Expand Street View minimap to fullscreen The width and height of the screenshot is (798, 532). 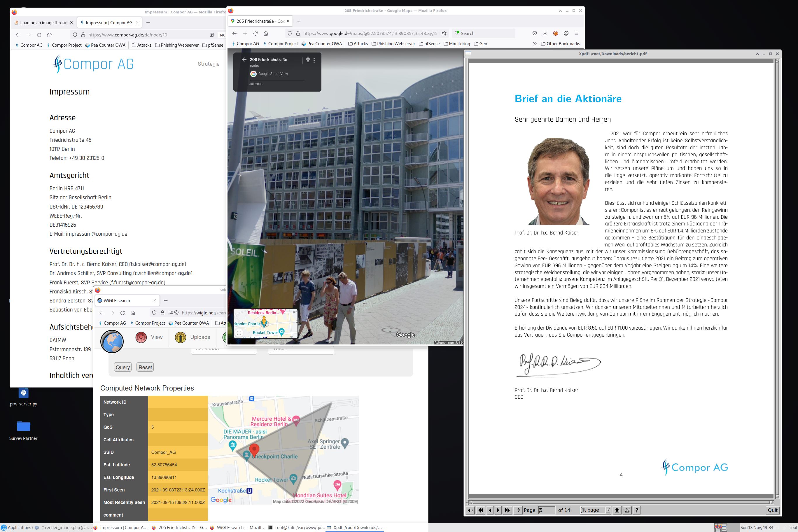[239, 333]
